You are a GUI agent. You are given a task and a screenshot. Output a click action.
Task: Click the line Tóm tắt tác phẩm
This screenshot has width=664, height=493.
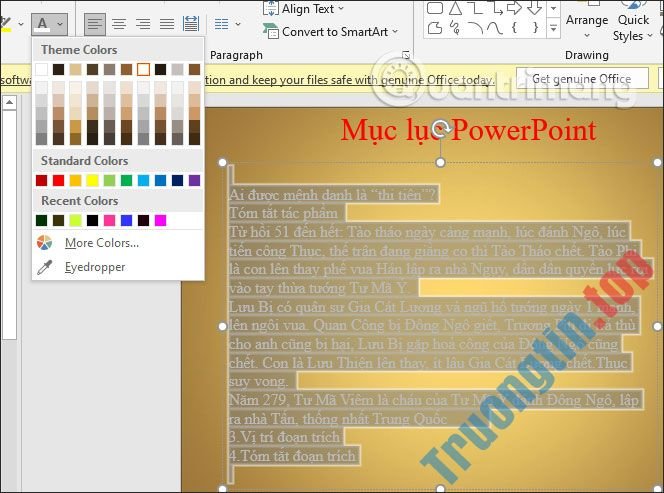point(283,213)
